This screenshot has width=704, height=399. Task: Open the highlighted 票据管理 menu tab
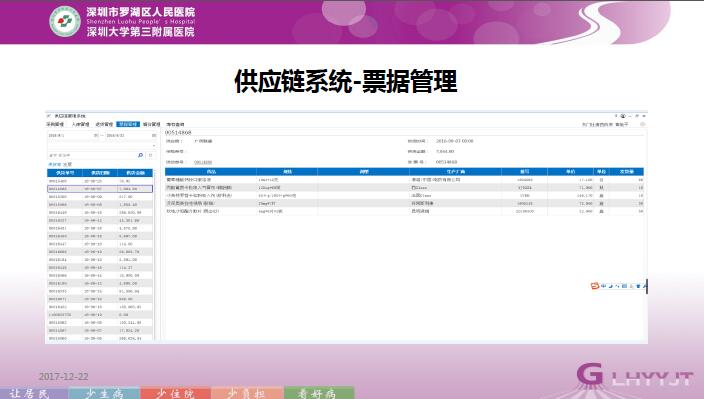(128, 124)
